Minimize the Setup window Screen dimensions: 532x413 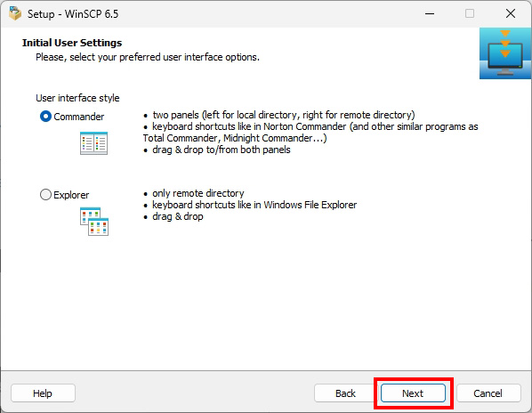430,13
